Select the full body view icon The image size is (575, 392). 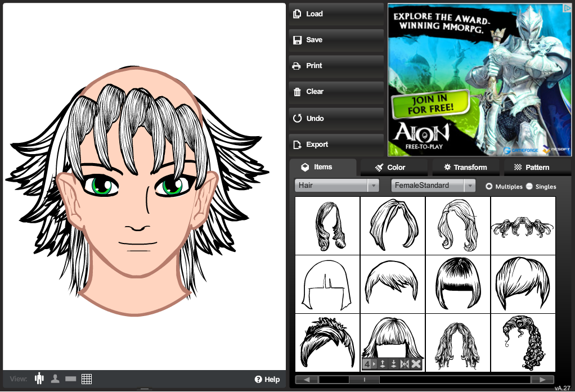pos(39,379)
